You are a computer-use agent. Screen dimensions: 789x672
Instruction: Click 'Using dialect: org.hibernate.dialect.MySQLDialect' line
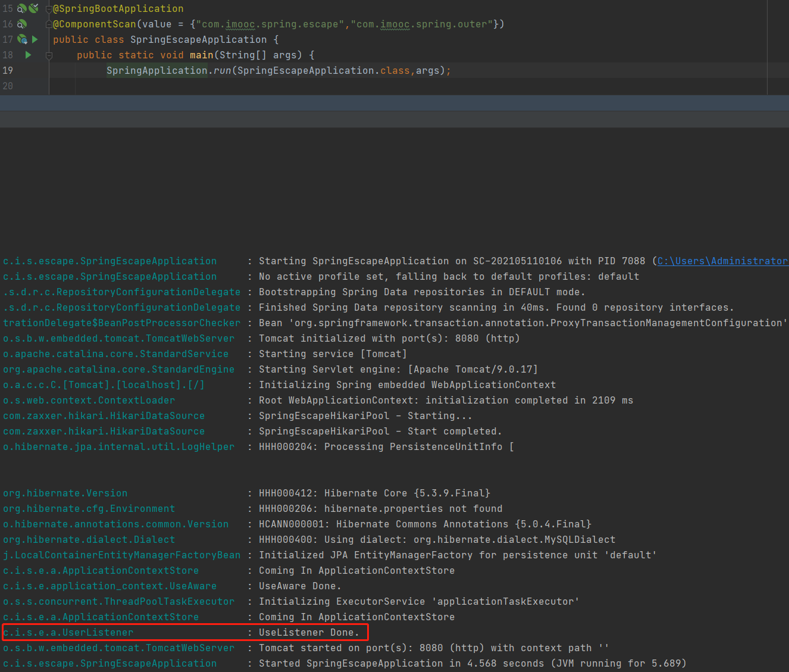437,539
